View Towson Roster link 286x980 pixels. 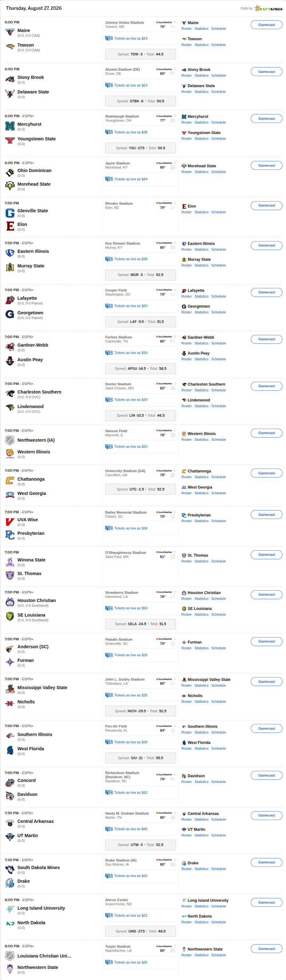coord(187,45)
